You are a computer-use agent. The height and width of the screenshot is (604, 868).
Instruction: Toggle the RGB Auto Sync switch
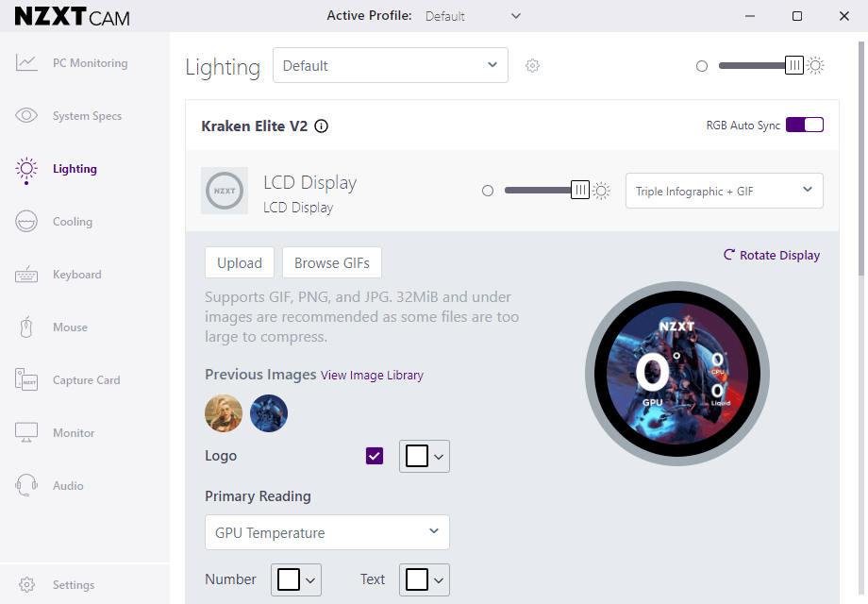pyautogui.click(x=805, y=126)
